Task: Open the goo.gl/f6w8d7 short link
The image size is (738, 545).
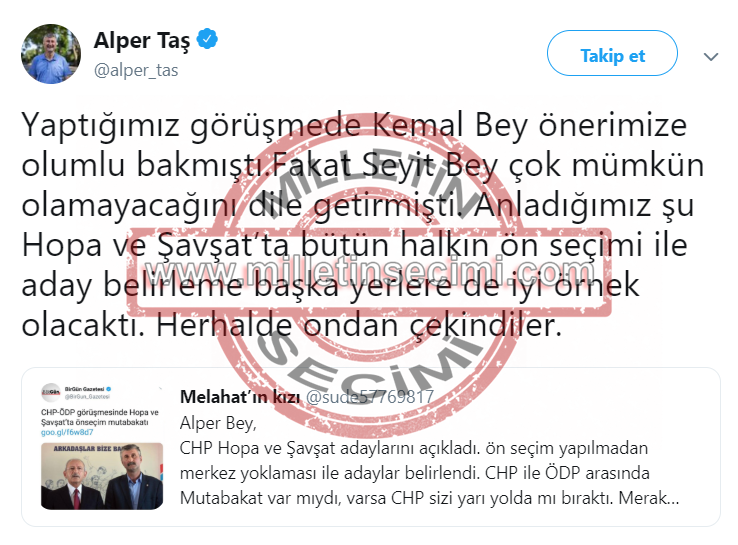Action: click(x=67, y=432)
